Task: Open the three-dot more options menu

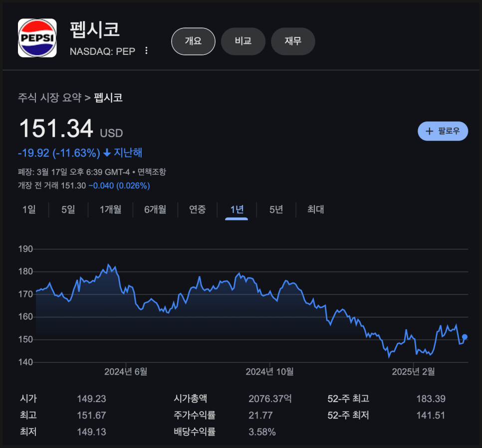Action: click(x=146, y=51)
